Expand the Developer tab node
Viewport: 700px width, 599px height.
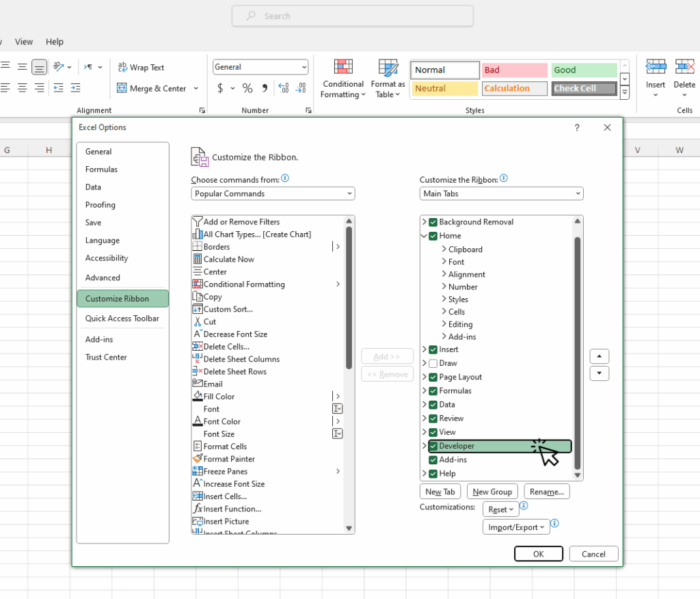pyautogui.click(x=424, y=446)
